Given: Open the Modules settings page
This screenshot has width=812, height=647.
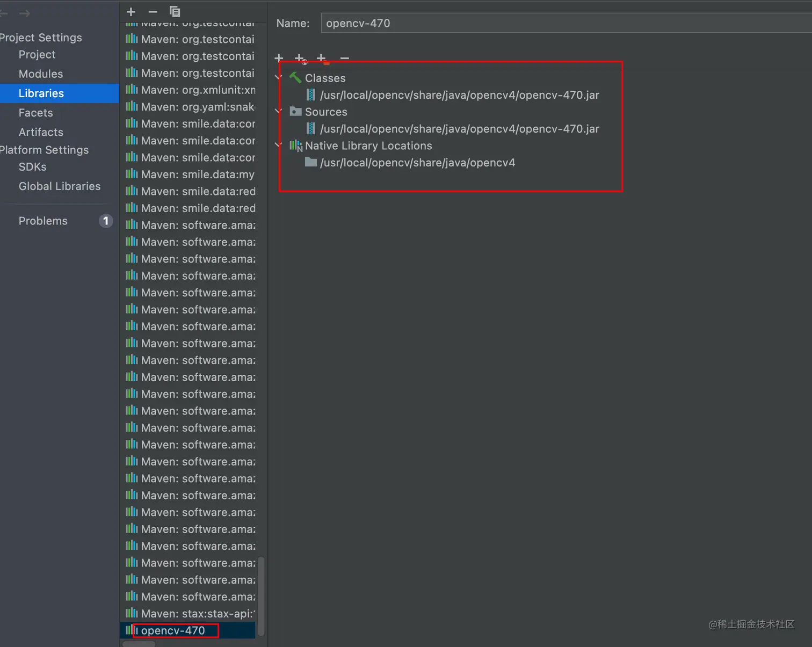Looking at the screenshot, I should [x=41, y=74].
